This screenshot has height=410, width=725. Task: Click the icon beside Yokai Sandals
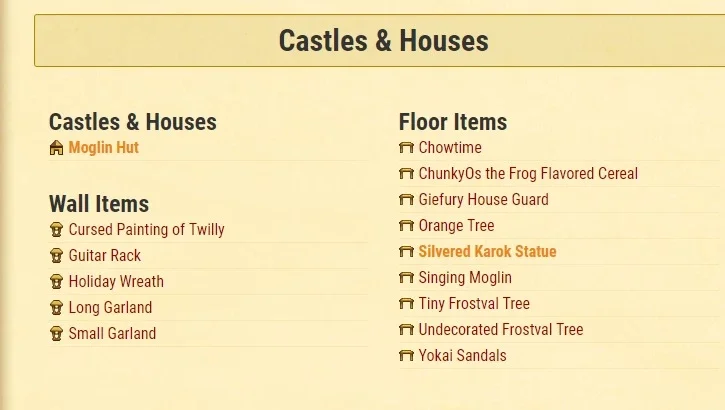tap(406, 355)
